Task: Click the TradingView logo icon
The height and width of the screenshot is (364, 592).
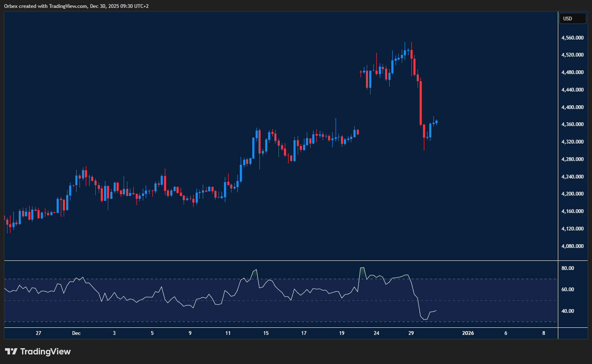Action: (x=11, y=352)
